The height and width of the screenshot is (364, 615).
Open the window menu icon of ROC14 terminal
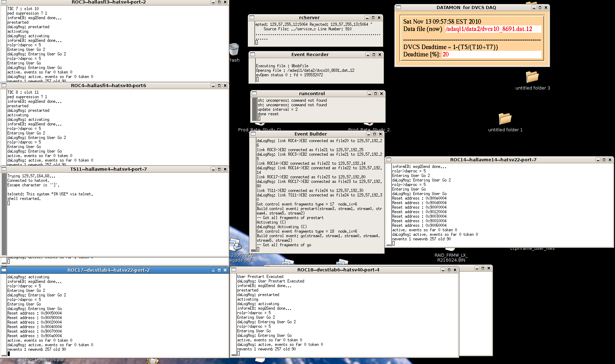[389, 160]
